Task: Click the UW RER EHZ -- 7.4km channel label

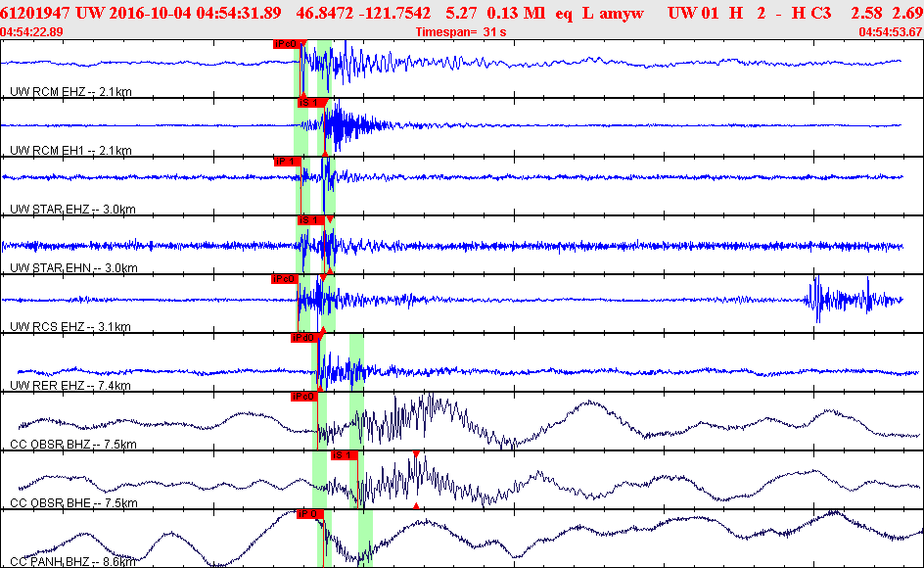Action: (70, 385)
